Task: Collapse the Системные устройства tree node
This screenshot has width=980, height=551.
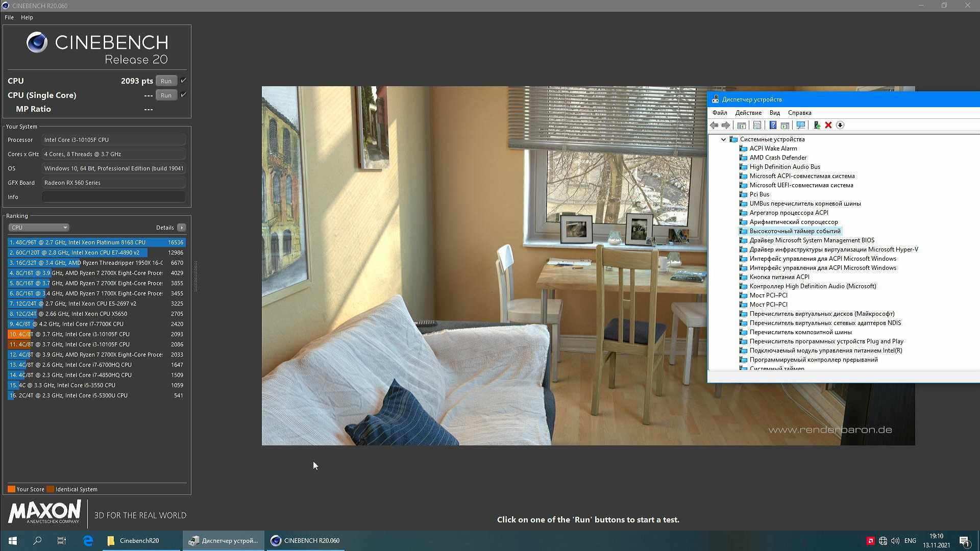Action: [x=723, y=139]
